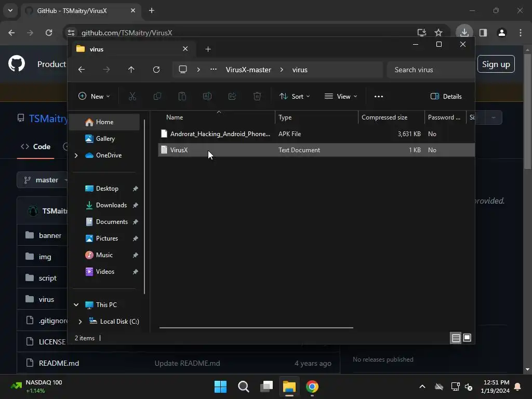
Task: Click the Search virus input field
Action: click(x=431, y=70)
